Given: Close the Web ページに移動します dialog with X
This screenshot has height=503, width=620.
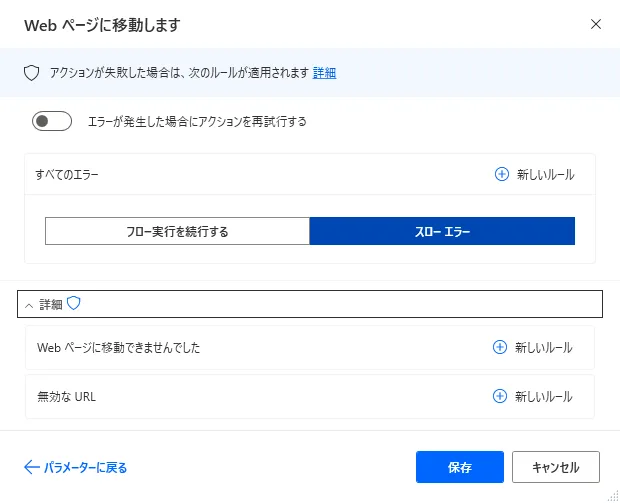Looking at the screenshot, I should tap(596, 23).
